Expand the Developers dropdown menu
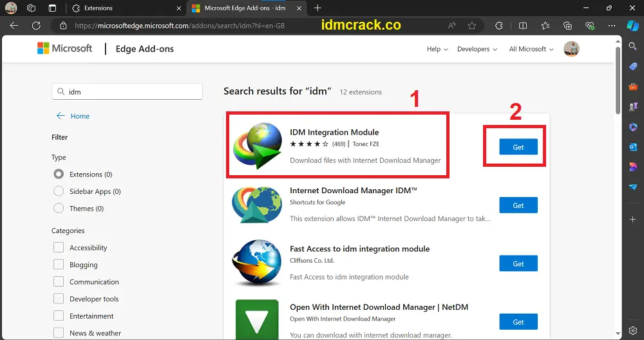This screenshot has height=340, width=644. pos(477,49)
